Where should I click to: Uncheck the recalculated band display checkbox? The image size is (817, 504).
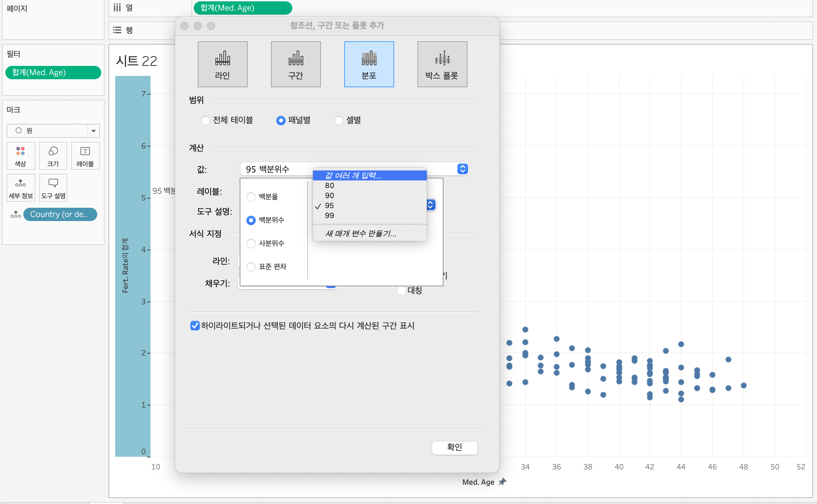(195, 325)
